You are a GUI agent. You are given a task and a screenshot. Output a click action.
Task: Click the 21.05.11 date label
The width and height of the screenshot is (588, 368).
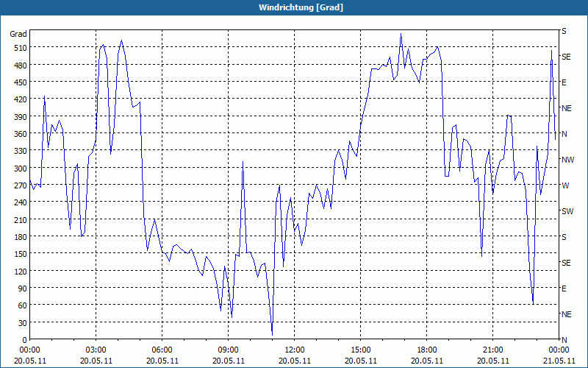coord(559,361)
